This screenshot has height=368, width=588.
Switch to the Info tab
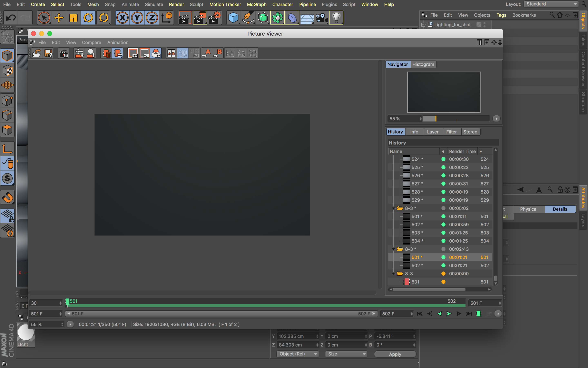coord(414,132)
